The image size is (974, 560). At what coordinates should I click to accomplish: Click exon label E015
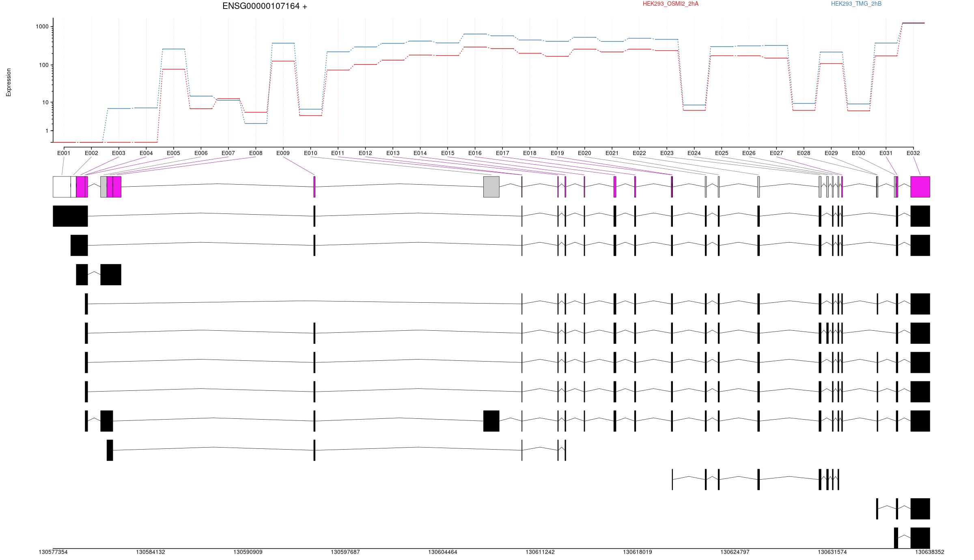pos(448,153)
